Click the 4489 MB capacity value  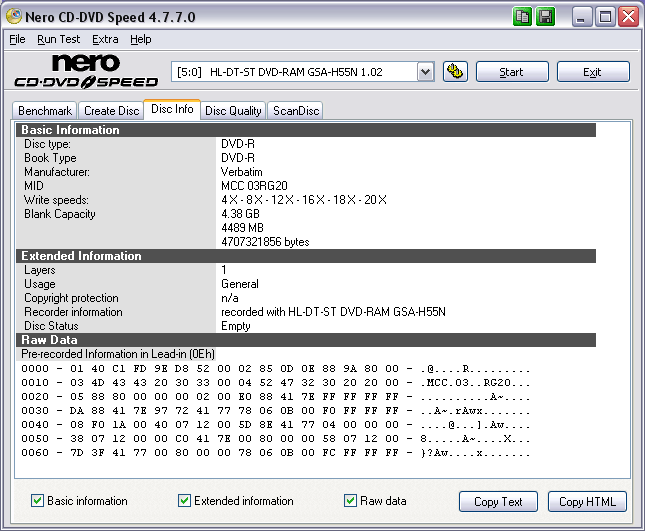click(242, 228)
